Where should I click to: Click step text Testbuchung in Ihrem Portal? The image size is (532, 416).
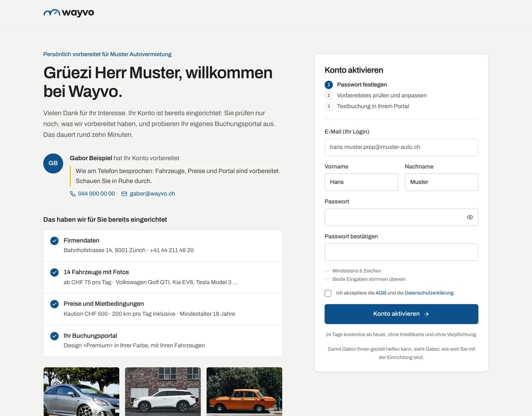[x=373, y=106]
